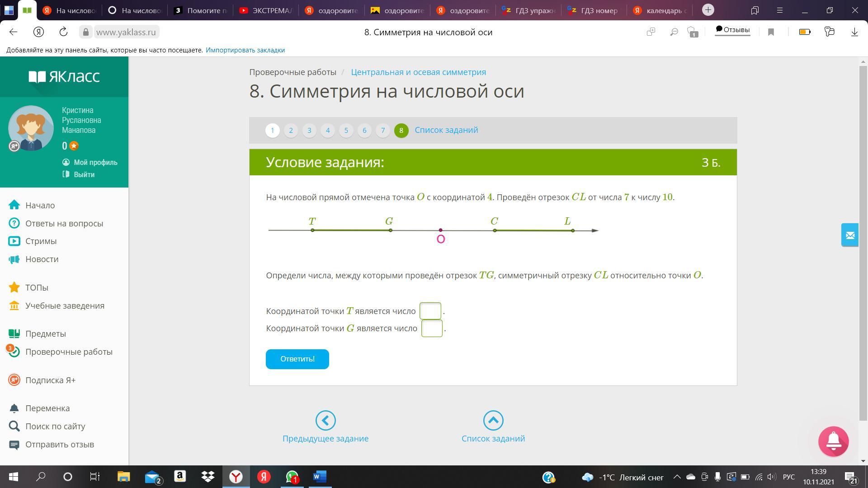This screenshot has height=488, width=868.
Task: Click the Предыдущее задание arrow icon
Action: pos(325,420)
